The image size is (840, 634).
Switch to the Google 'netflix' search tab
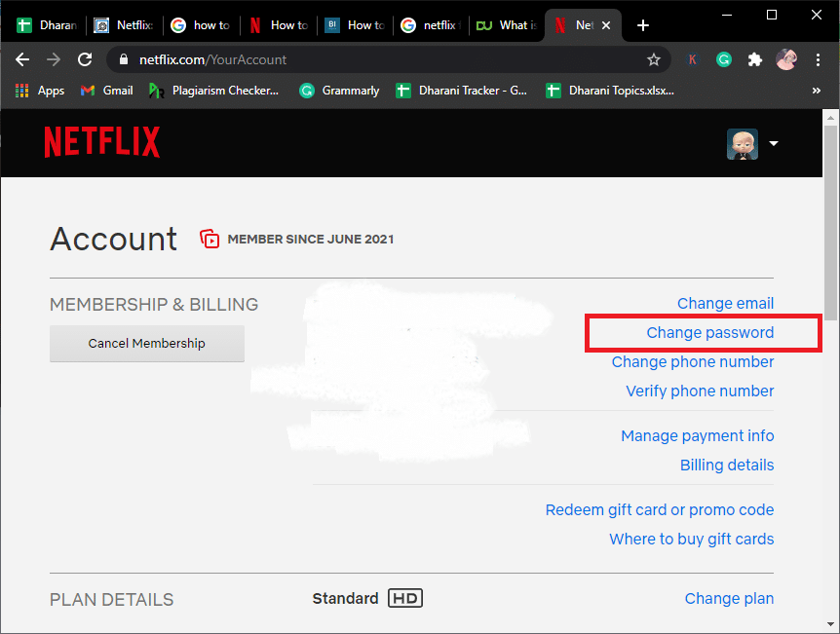click(432, 25)
